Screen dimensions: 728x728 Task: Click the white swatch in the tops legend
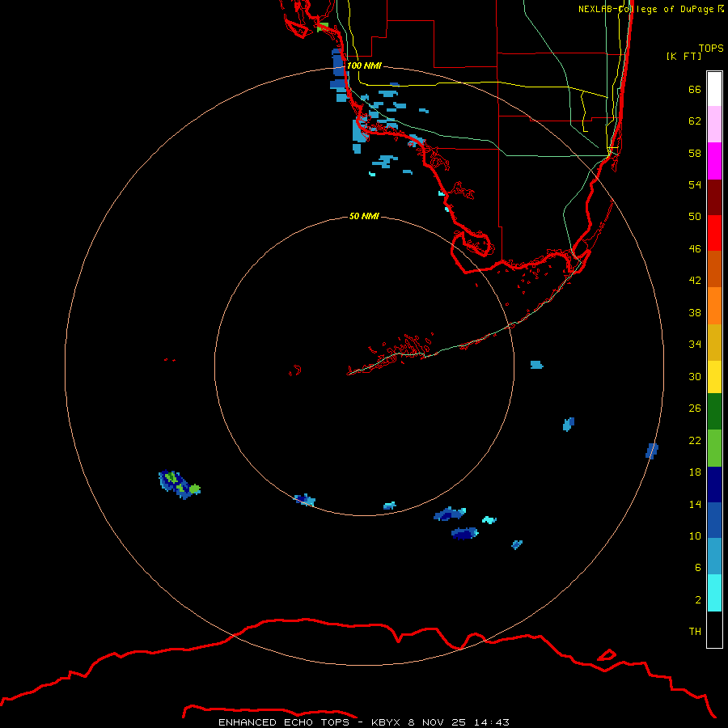click(x=714, y=89)
